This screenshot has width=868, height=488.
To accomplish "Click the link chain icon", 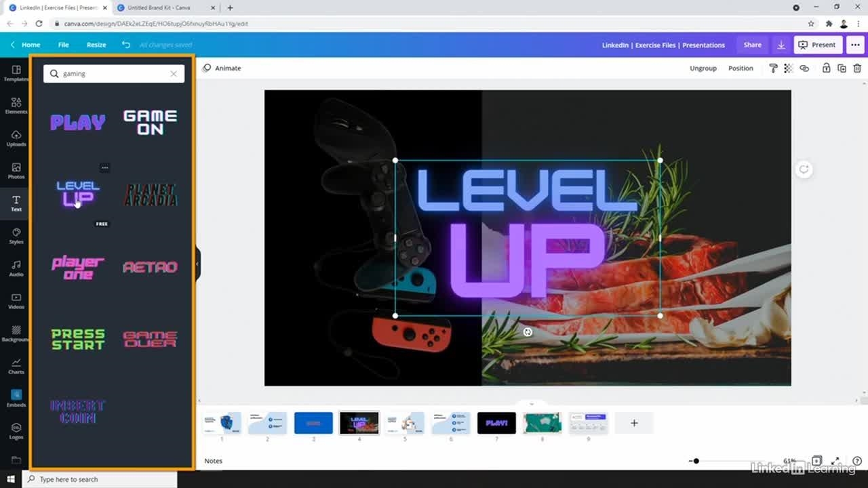I will coord(804,68).
